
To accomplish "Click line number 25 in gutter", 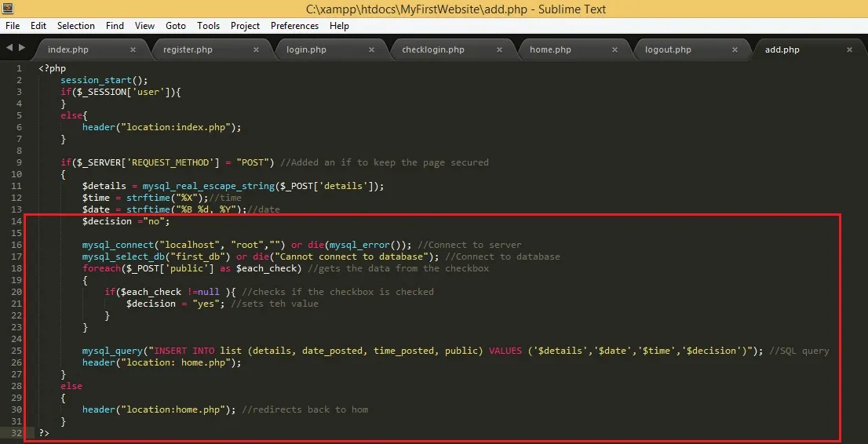I will coord(16,351).
